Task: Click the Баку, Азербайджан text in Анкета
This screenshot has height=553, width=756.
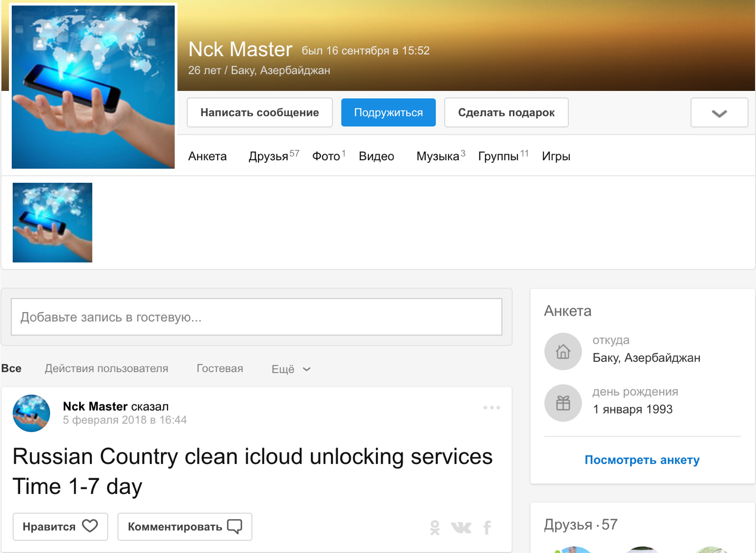Action: tap(646, 358)
